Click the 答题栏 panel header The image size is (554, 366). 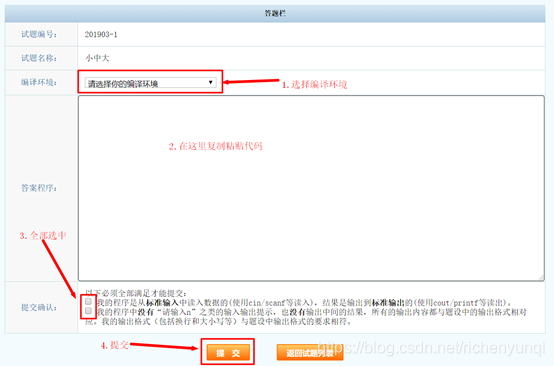tap(275, 13)
